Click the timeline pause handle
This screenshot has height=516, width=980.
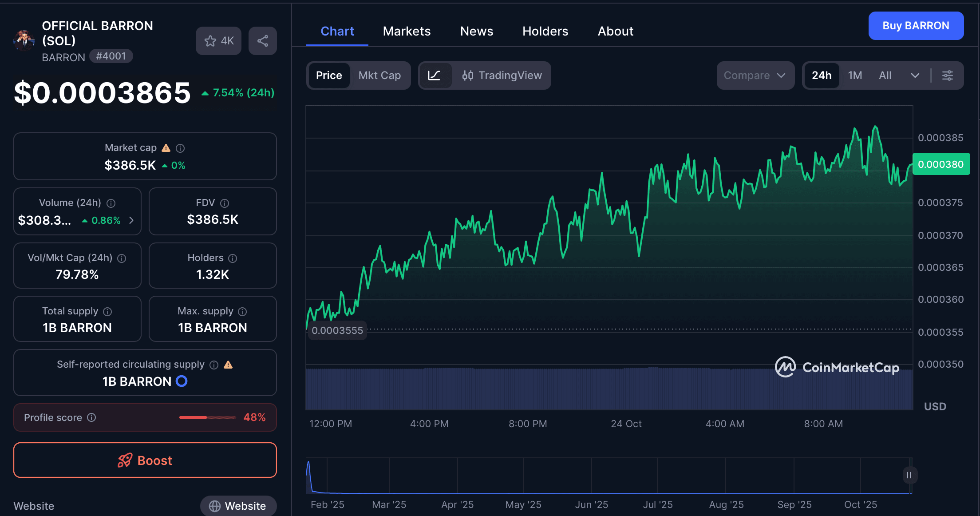(909, 475)
